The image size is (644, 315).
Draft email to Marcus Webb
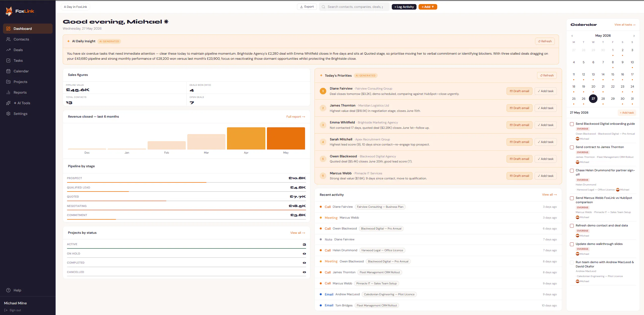[x=519, y=176]
